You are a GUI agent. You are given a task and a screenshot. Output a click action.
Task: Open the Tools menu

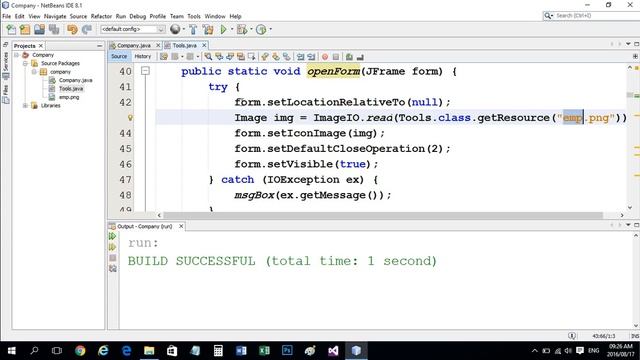point(194,16)
